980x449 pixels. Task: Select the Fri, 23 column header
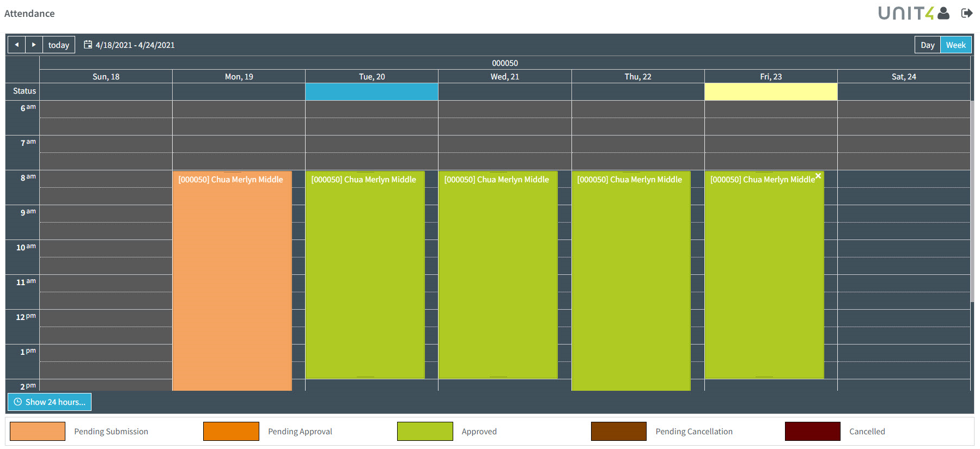[x=771, y=77]
